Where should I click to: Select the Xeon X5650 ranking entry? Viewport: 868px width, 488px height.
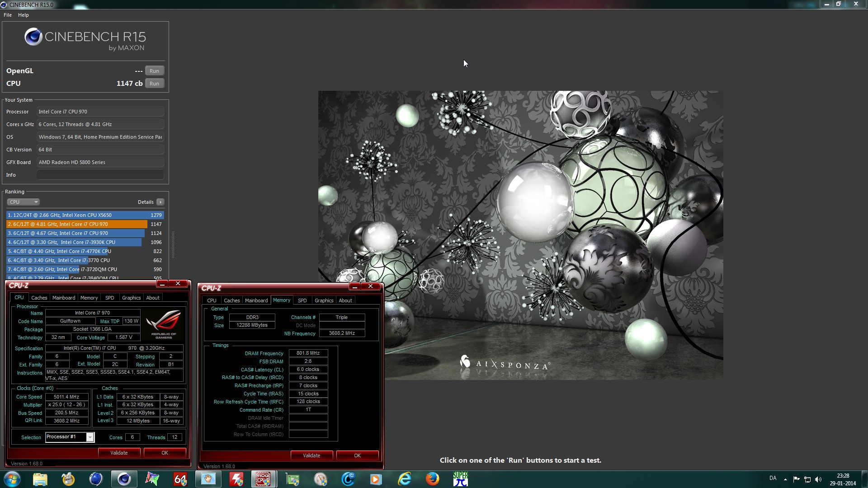pos(85,215)
